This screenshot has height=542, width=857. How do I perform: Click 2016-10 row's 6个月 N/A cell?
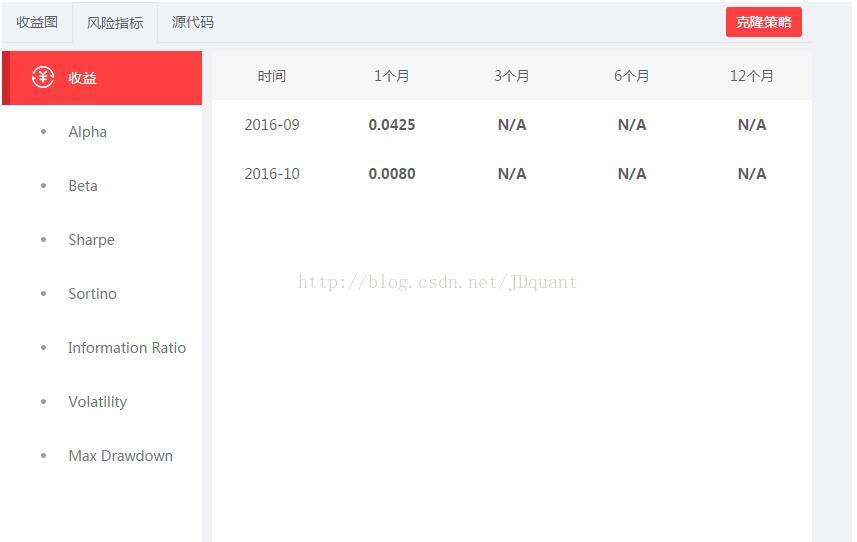(632, 174)
